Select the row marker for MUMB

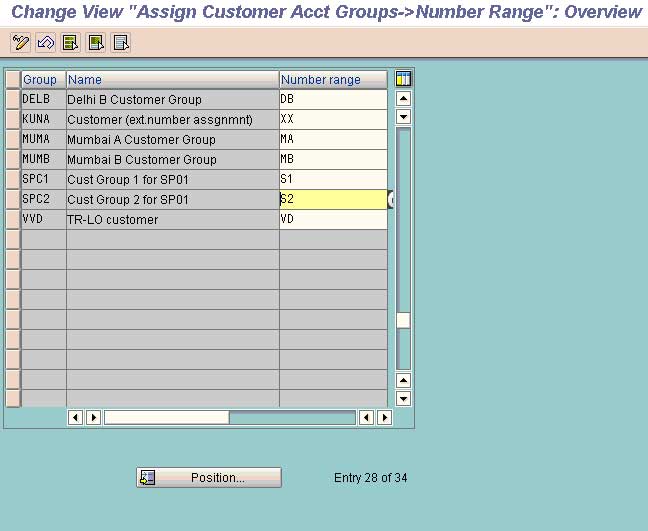coord(13,159)
